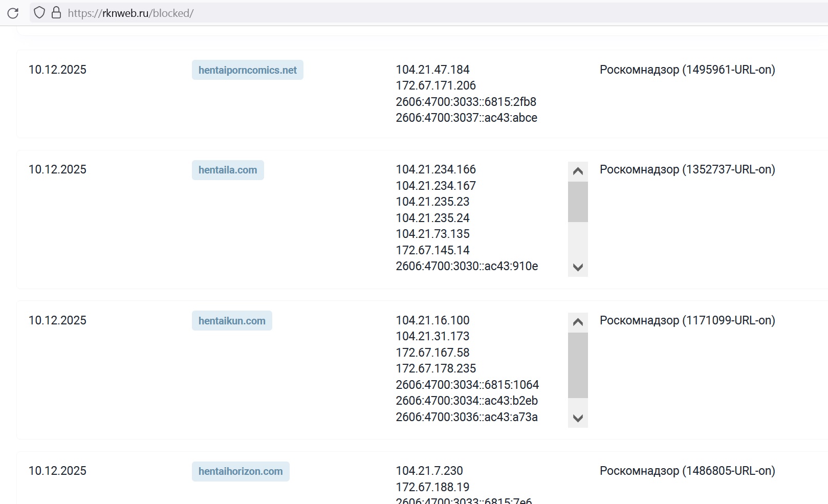Click the scrollbar thumb in hentaila.com IP list
Image resolution: width=828 pixels, height=504 pixels.
[x=578, y=202]
